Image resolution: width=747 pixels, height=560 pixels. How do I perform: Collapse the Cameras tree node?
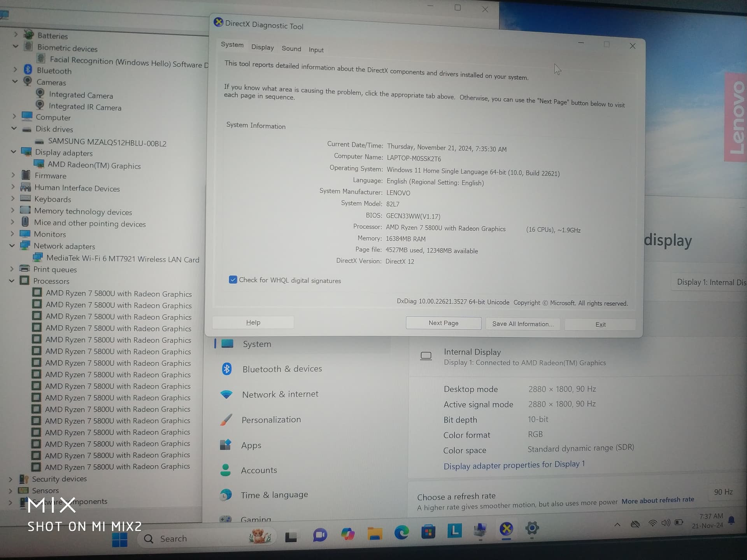pos(15,81)
